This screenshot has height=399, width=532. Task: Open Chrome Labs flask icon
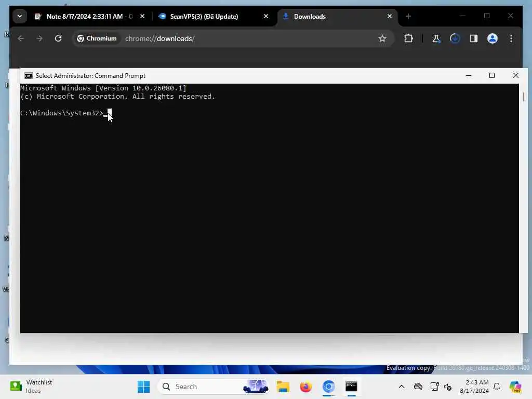[436, 38]
